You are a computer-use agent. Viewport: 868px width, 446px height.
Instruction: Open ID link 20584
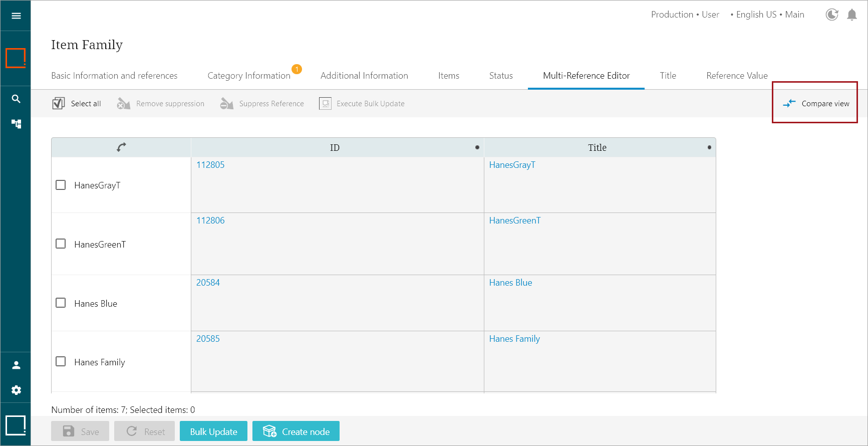[x=208, y=283]
